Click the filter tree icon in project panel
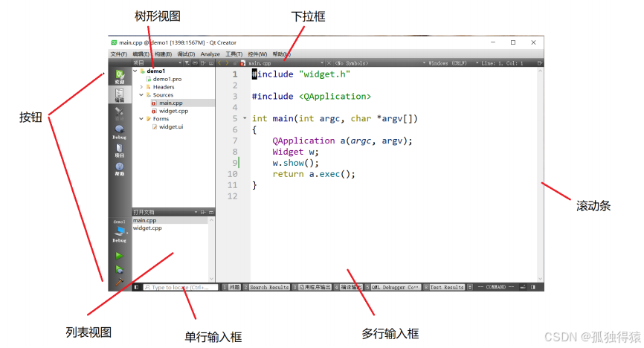 [x=187, y=63]
